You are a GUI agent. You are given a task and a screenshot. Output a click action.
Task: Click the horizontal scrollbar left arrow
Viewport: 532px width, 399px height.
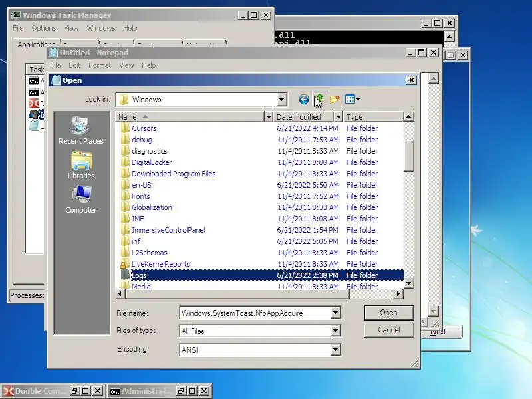click(120, 293)
